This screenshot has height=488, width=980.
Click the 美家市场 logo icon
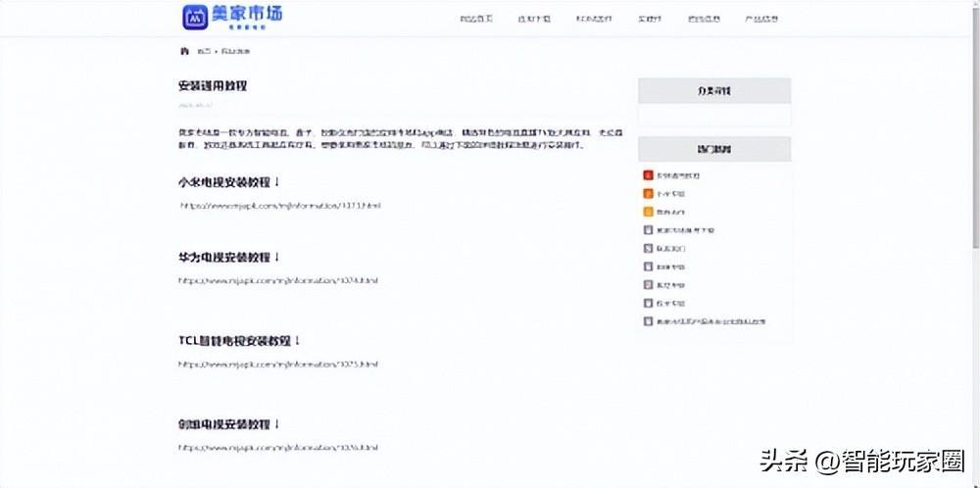pos(195,17)
